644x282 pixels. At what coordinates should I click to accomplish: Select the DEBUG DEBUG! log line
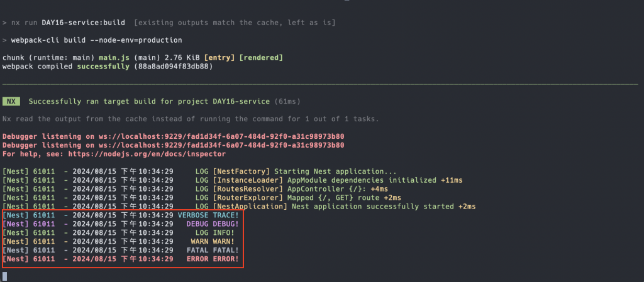point(121,224)
